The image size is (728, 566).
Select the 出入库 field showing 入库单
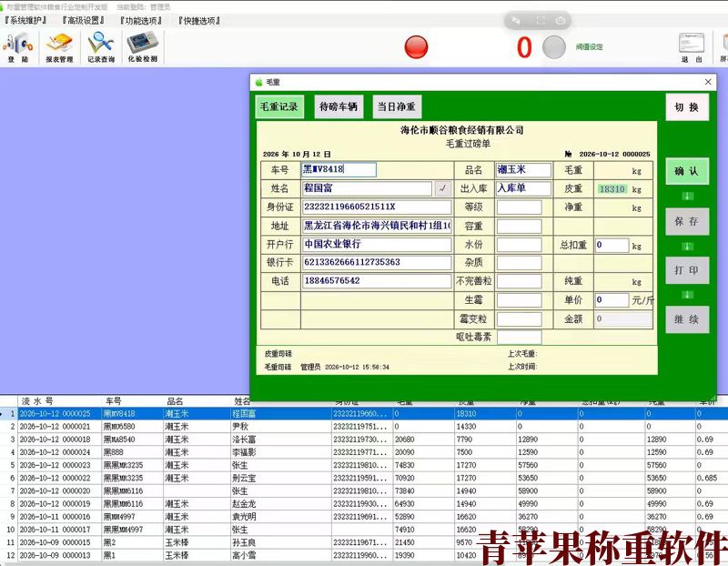tap(523, 188)
